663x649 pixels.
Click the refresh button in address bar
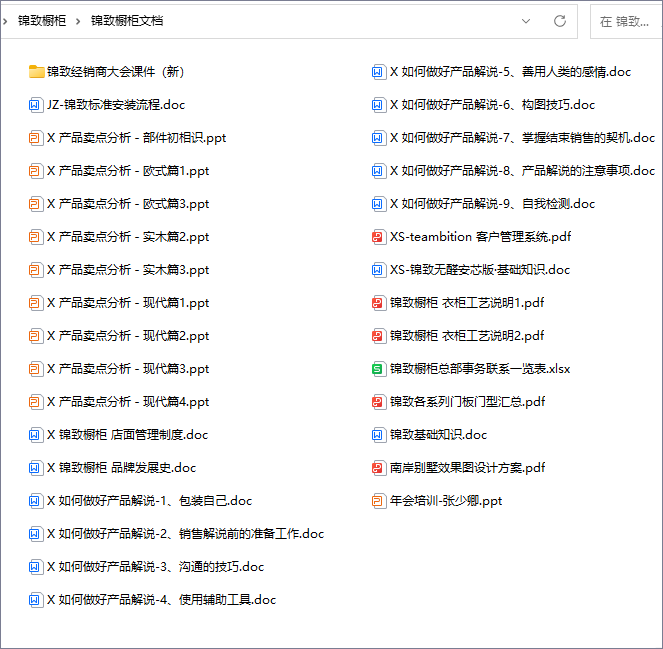pos(560,20)
